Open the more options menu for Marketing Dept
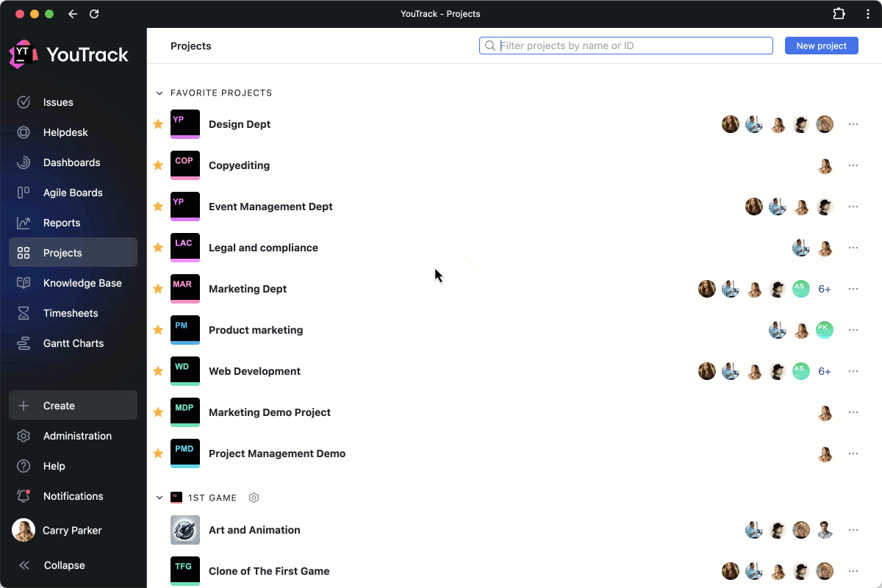 [853, 289]
